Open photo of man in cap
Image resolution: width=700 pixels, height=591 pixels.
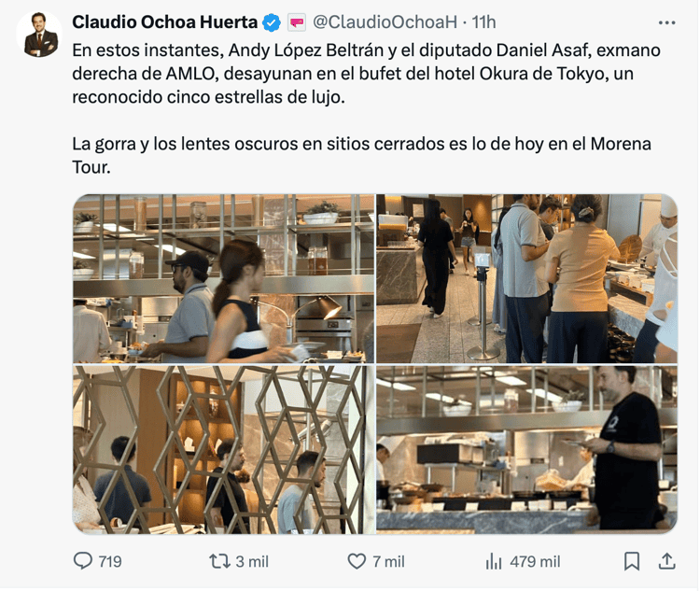(x=224, y=278)
